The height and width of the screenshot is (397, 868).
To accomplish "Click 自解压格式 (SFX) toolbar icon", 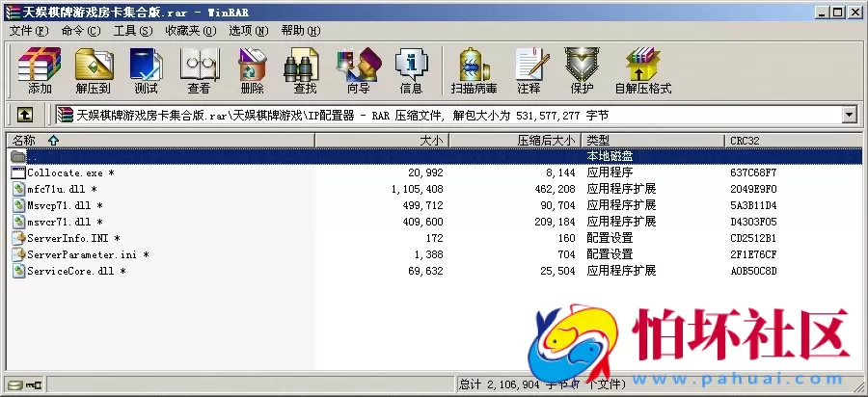I will [x=642, y=70].
